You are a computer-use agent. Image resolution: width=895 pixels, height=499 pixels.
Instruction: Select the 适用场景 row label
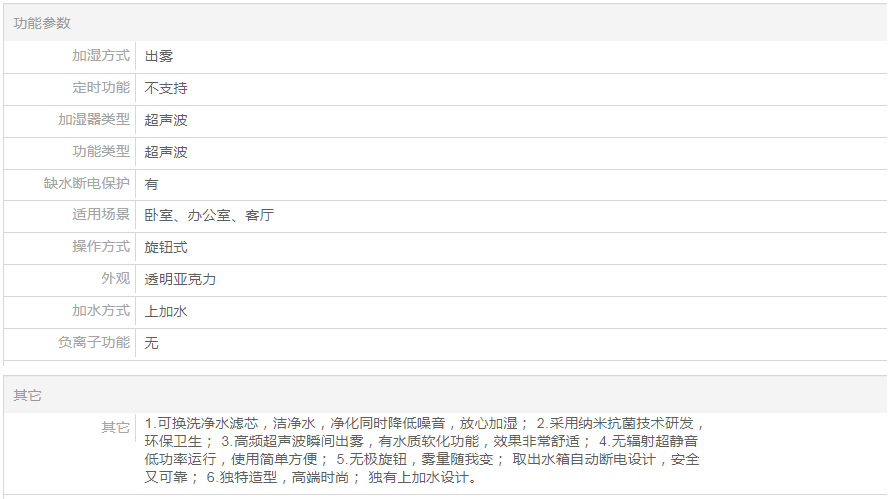pyautogui.click(x=100, y=215)
